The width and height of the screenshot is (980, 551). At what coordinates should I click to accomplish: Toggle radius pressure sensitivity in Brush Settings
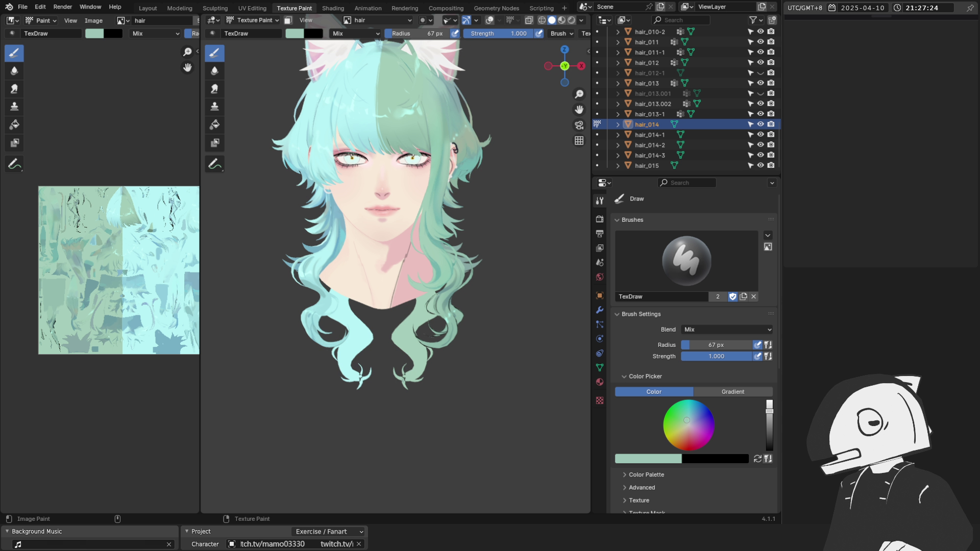pos(757,345)
